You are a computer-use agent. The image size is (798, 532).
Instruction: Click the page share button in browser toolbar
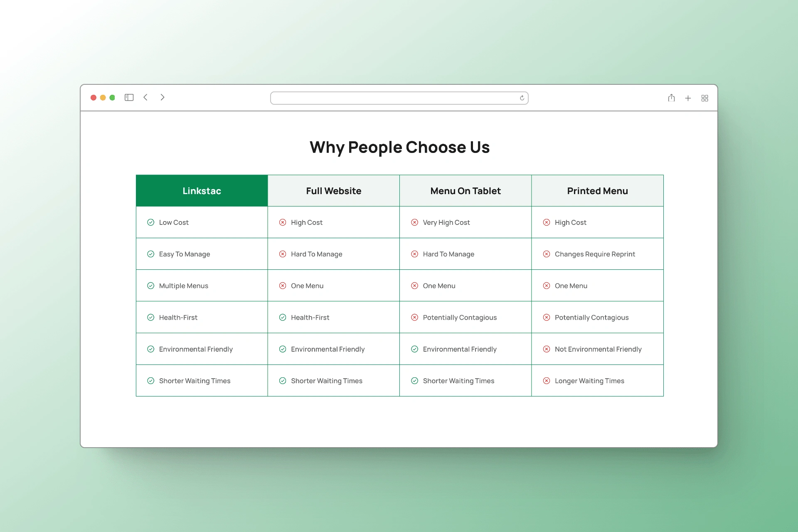(671, 98)
